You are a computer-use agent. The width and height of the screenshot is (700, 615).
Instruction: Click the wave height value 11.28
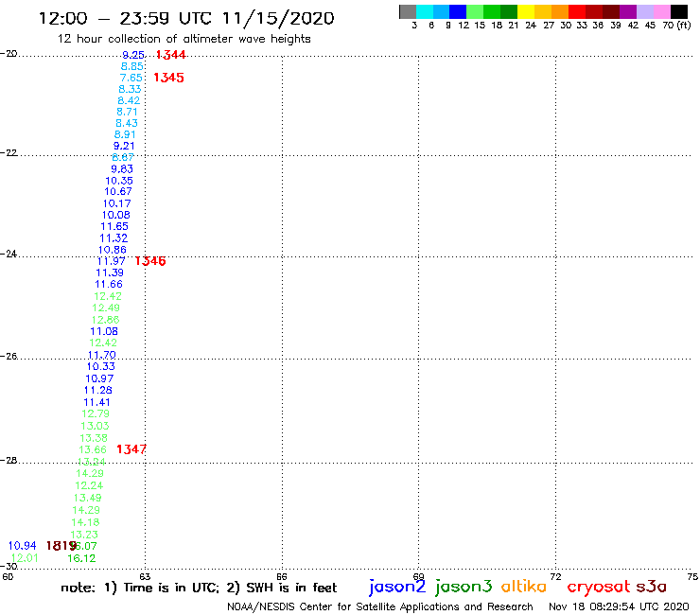(x=98, y=391)
